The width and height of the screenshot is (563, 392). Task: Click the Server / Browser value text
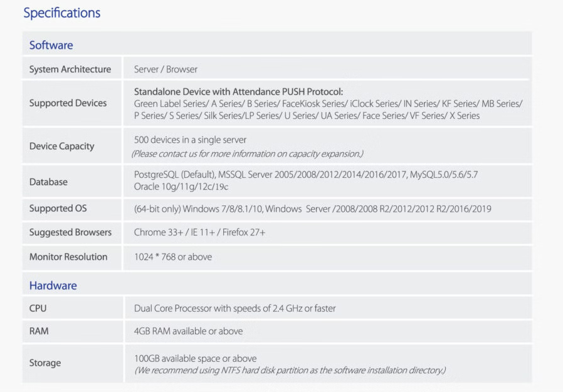(x=166, y=70)
